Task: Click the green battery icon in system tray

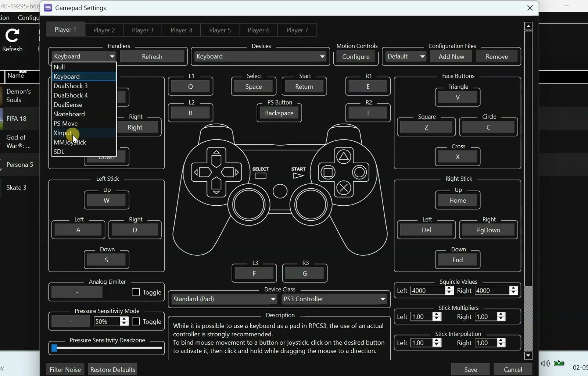Action: 559,363
